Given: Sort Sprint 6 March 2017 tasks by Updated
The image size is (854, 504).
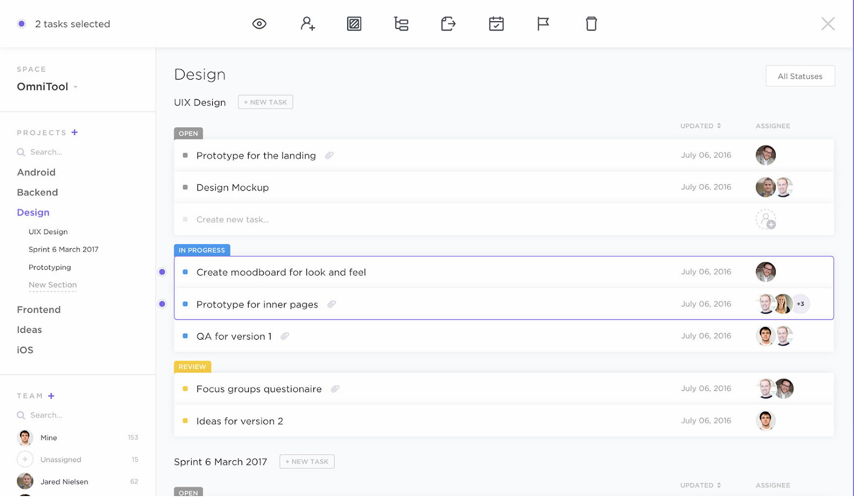Looking at the screenshot, I should pyautogui.click(x=700, y=485).
